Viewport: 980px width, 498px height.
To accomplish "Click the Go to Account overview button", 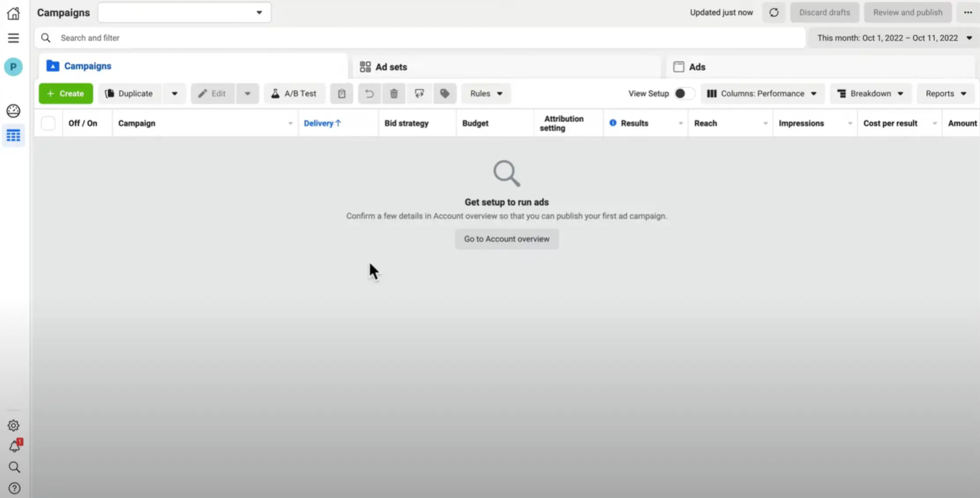I will click(506, 239).
